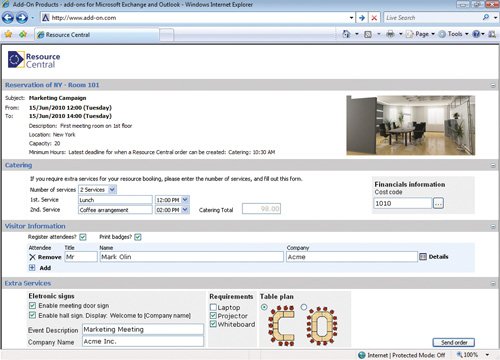Click the Home toolbar icon
500x360 pixels.
click(346, 34)
